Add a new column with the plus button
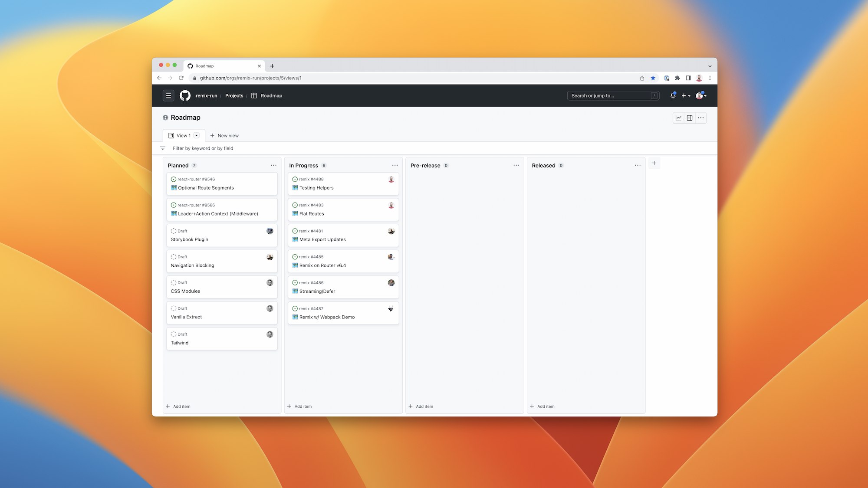 [x=654, y=163]
